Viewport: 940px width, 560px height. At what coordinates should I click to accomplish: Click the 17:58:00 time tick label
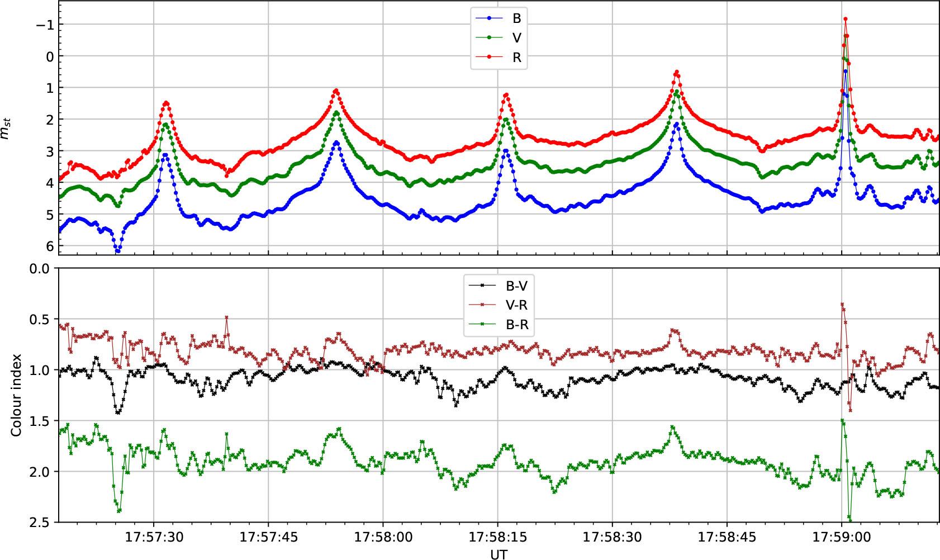point(383,538)
